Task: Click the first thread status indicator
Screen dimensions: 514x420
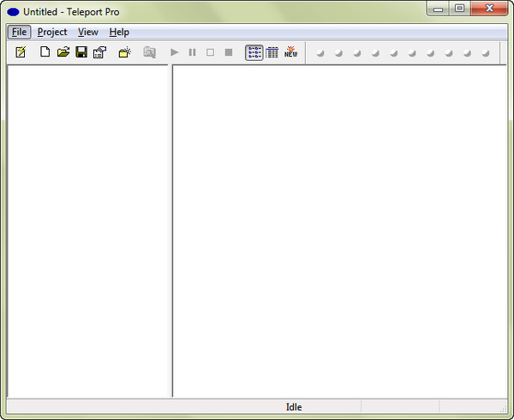Action: point(320,52)
